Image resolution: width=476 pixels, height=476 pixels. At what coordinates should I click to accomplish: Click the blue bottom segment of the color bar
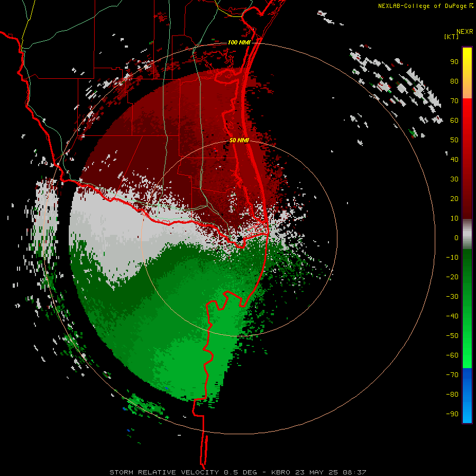click(467, 395)
